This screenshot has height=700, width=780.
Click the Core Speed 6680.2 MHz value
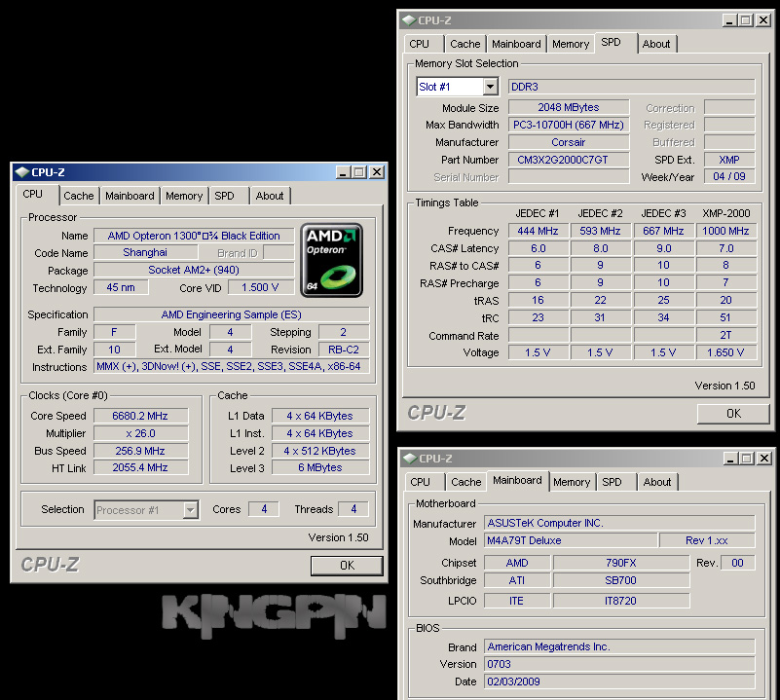pyautogui.click(x=141, y=416)
